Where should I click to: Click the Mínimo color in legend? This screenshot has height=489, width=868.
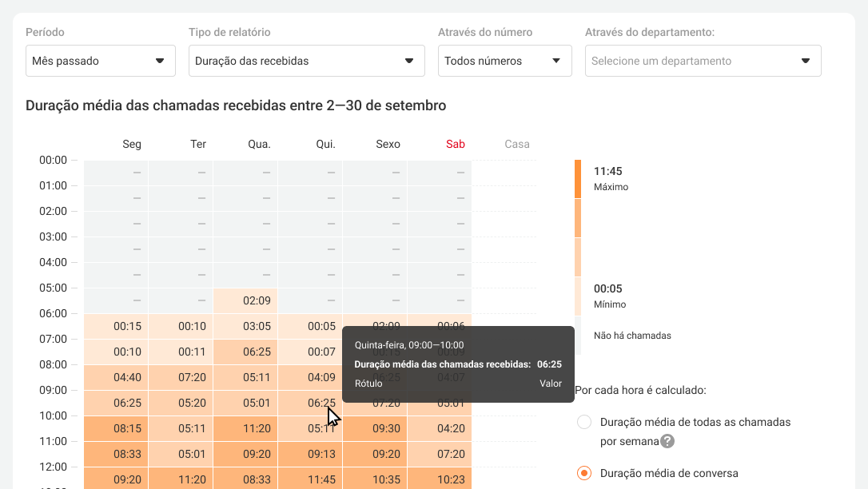(578, 296)
